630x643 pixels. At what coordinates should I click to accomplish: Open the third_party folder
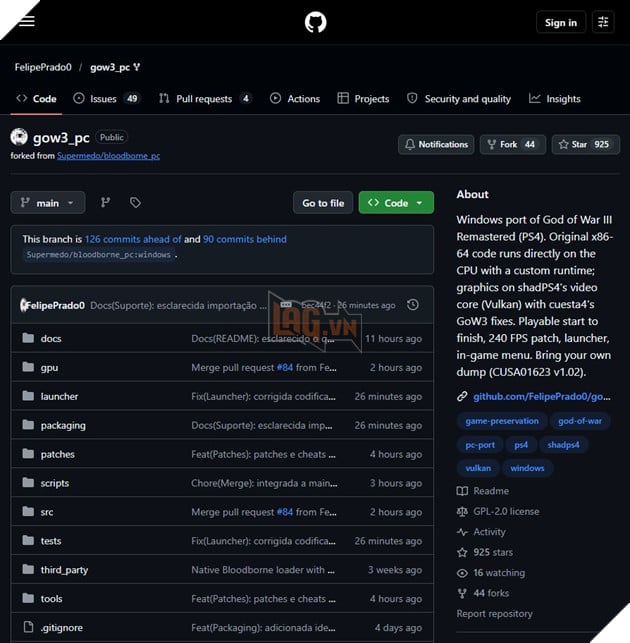pyautogui.click(x=64, y=570)
